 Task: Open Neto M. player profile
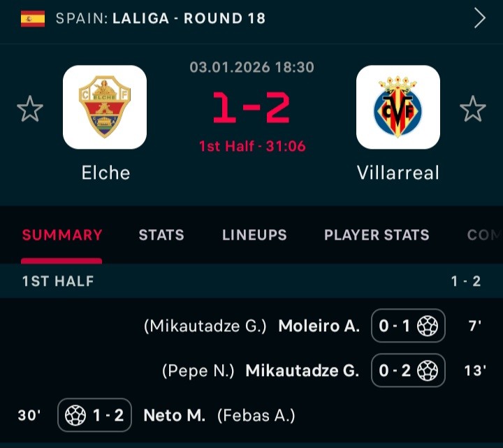coord(174,416)
